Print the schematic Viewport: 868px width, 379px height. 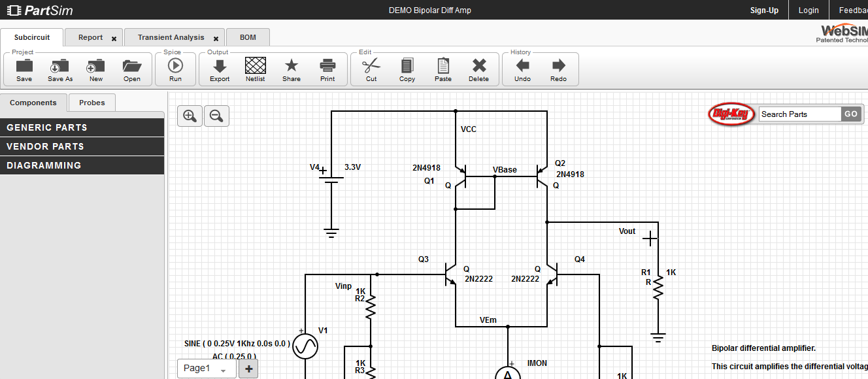(327, 69)
